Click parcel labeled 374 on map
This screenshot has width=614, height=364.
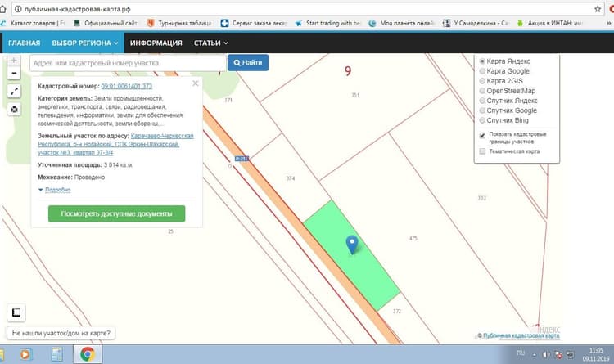(291, 178)
